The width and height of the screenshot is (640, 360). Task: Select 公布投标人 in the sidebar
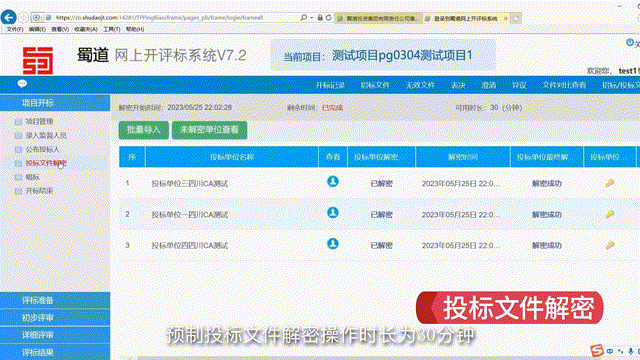(x=42, y=149)
